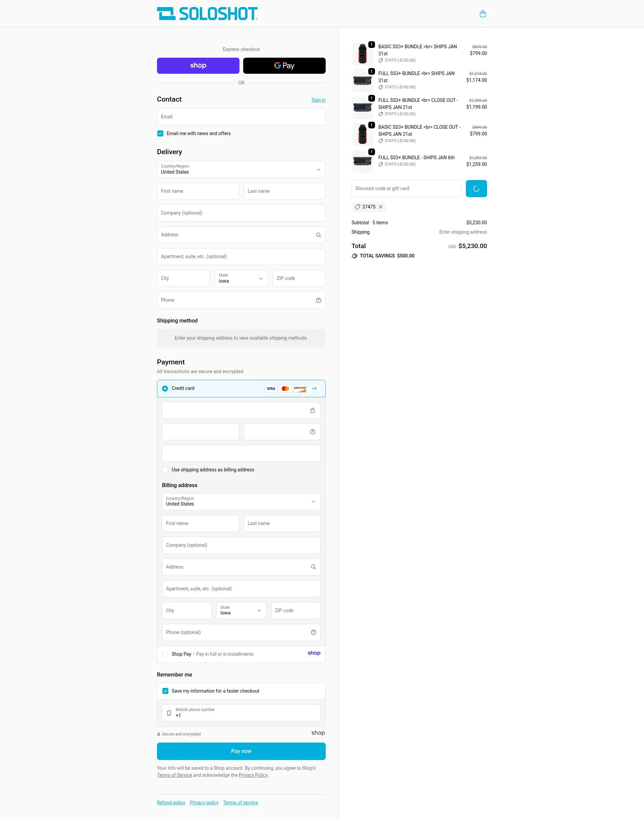This screenshot has height=819, width=644.
Task: Click the discount code apply button
Action: click(476, 188)
